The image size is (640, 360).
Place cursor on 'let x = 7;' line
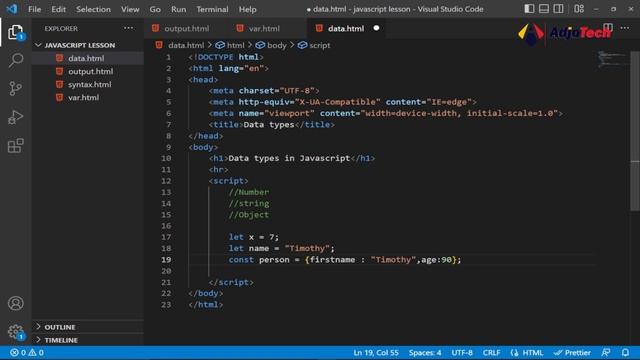[x=253, y=237]
